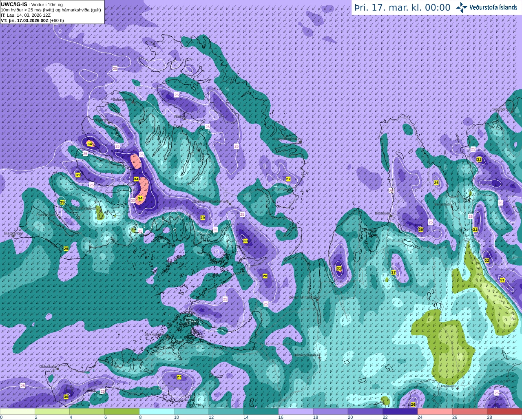Image resolution: width=522 pixels, height=420 pixels.
Task: Pick the 0–2 m/s pale yellow legend swatch
Action: pyautogui.click(x=18, y=411)
